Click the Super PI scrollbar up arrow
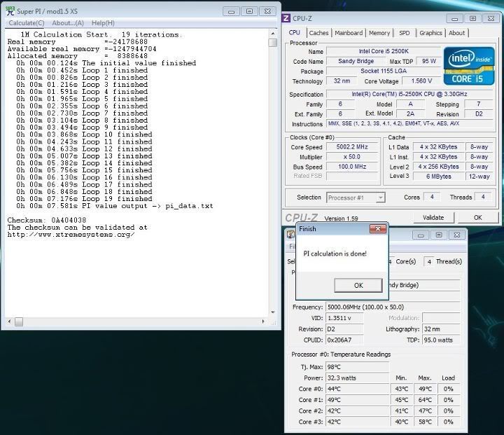 tap(273, 32)
